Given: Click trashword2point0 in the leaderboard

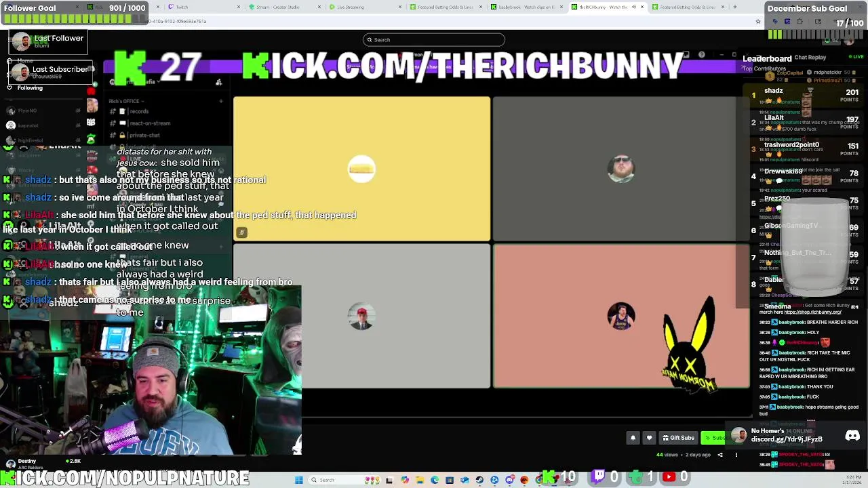Looking at the screenshot, I should coord(791,145).
